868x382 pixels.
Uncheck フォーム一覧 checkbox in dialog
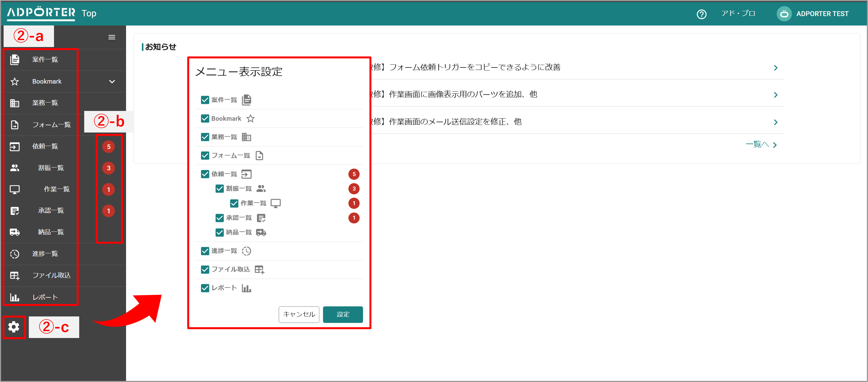205,155
